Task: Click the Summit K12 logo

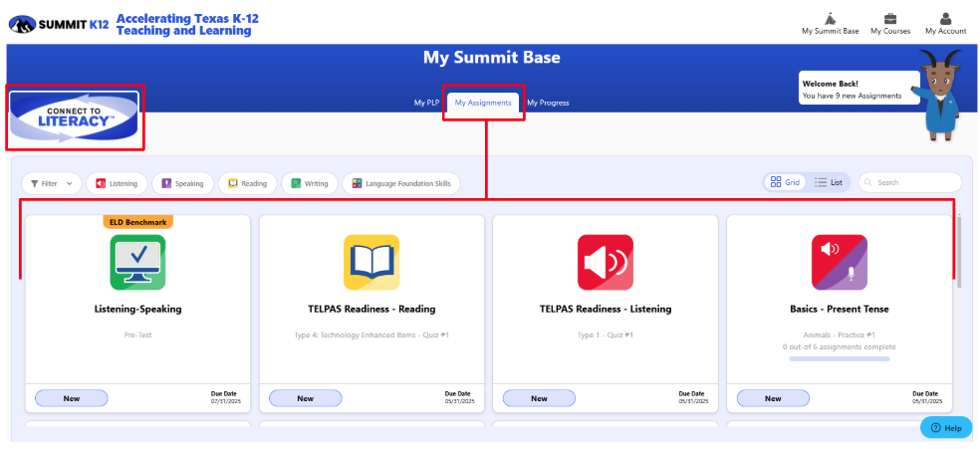Action: tap(59, 24)
